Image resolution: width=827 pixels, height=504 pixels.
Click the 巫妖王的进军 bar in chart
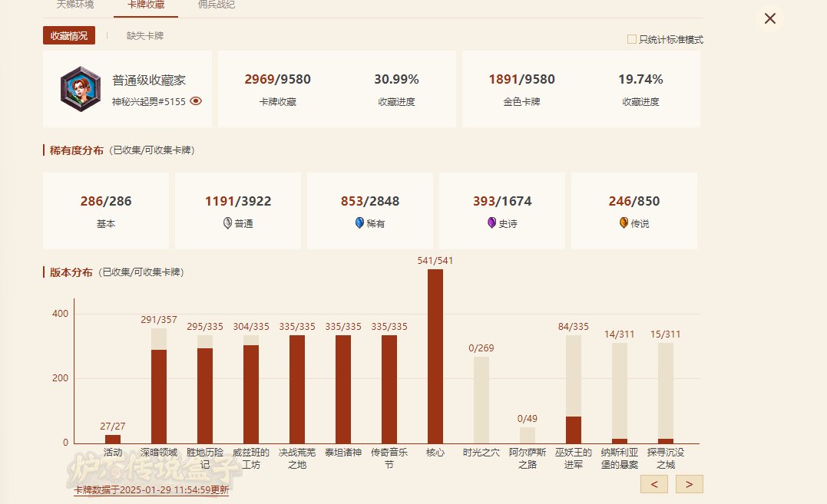pyautogui.click(x=574, y=429)
